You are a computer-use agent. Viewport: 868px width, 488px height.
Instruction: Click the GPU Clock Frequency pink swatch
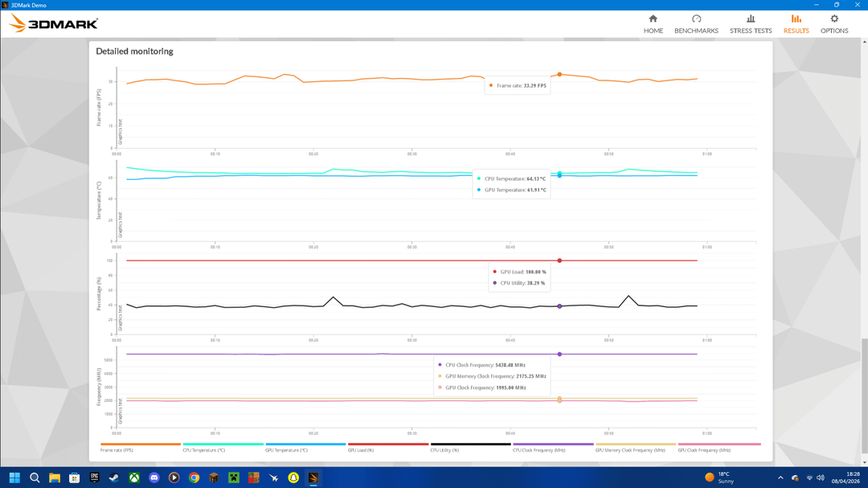click(x=719, y=444)
